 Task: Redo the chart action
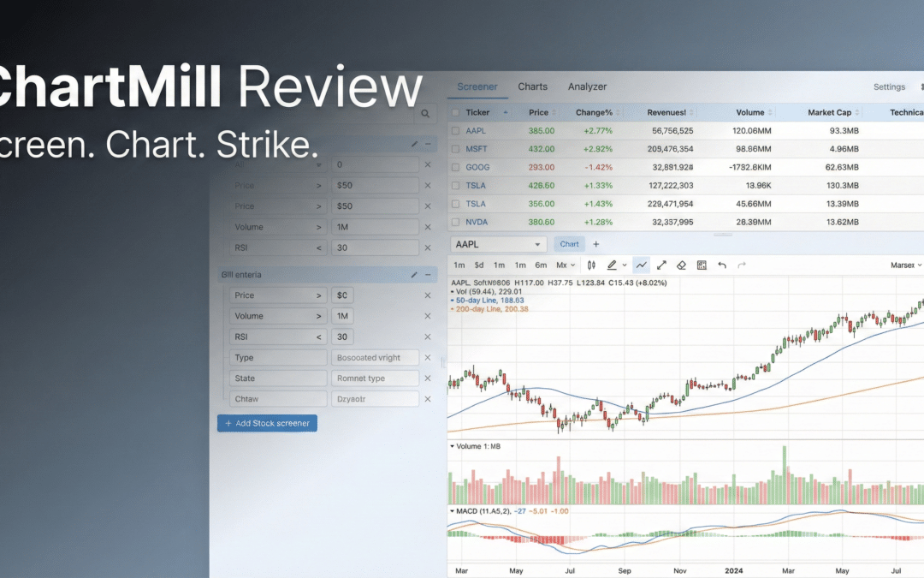click(742, 265)
